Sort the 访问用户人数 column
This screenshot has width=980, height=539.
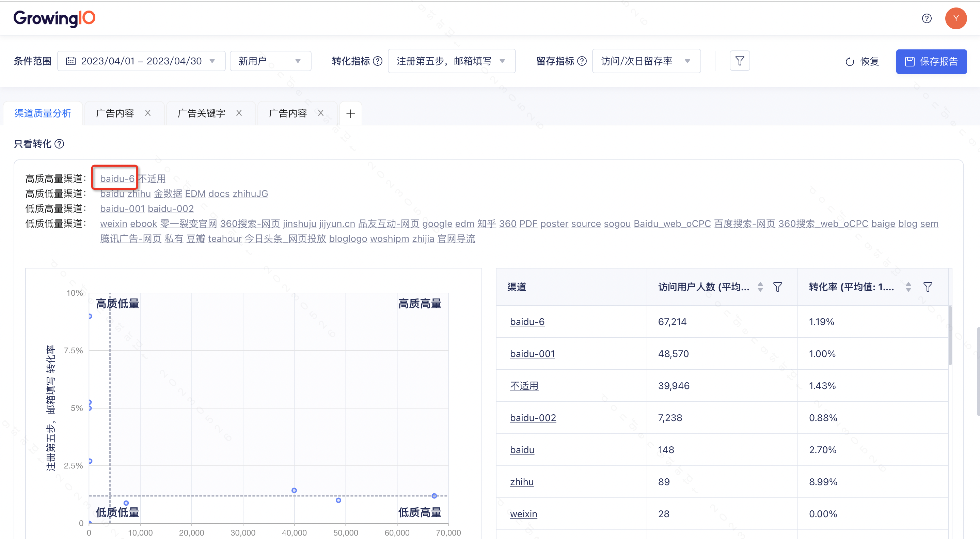point(760,287)
